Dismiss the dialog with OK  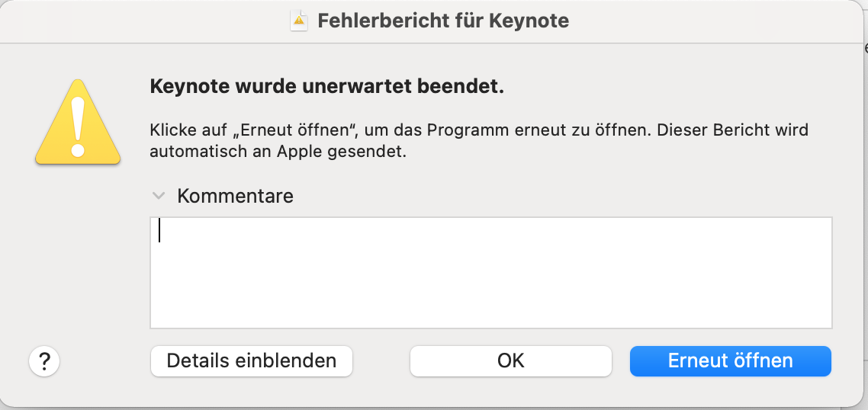click(x=511, y=360)
